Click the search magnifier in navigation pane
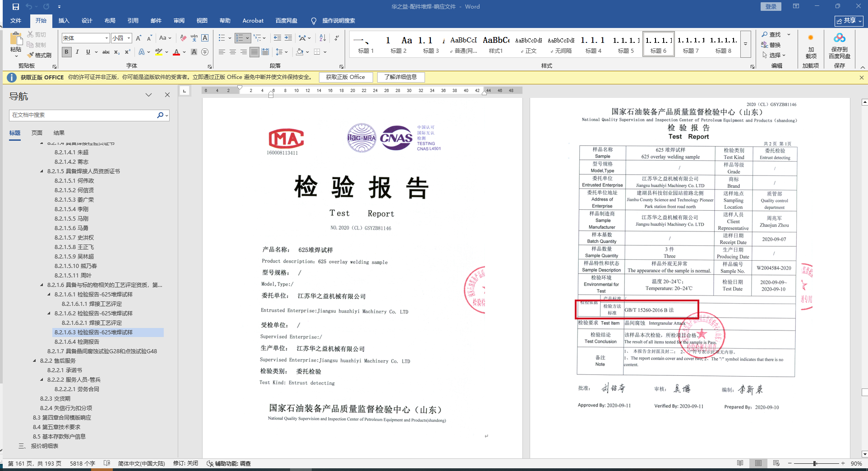The image size is (868, 471). [x=160, y=115]
